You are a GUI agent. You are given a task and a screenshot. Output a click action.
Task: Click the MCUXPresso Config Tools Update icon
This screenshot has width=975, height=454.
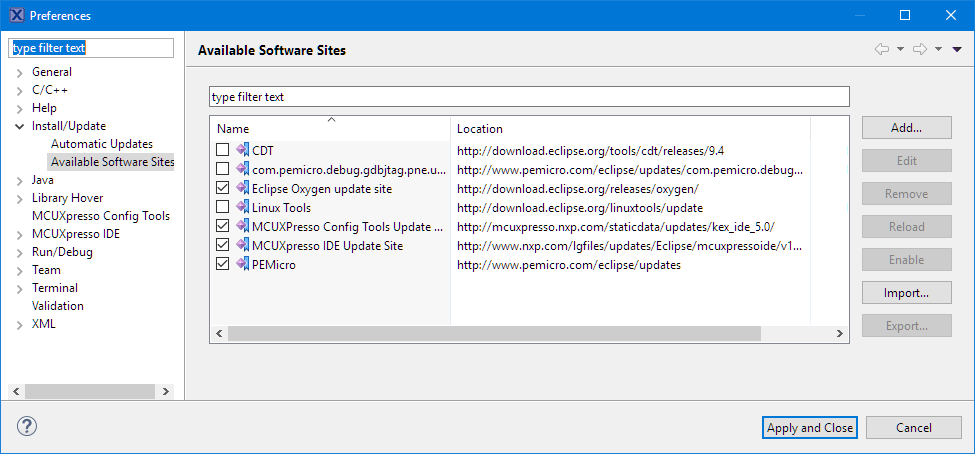click(242, 226)
